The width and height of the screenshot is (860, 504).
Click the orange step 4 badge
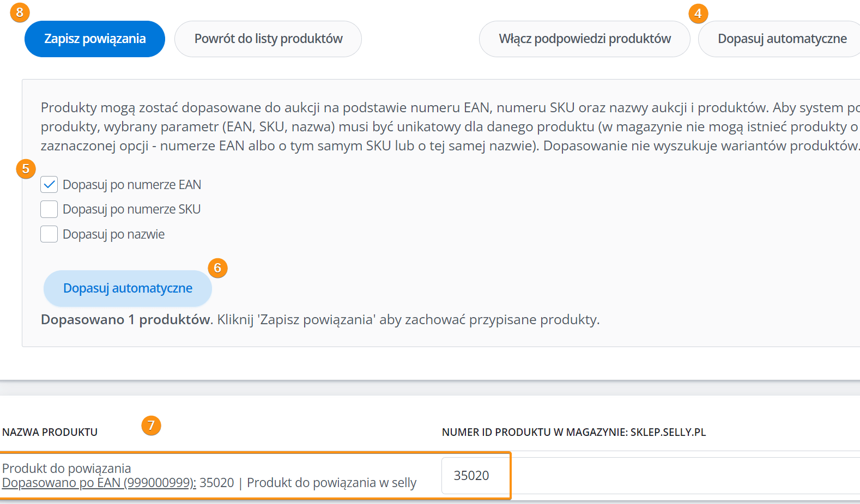[698, 14]
